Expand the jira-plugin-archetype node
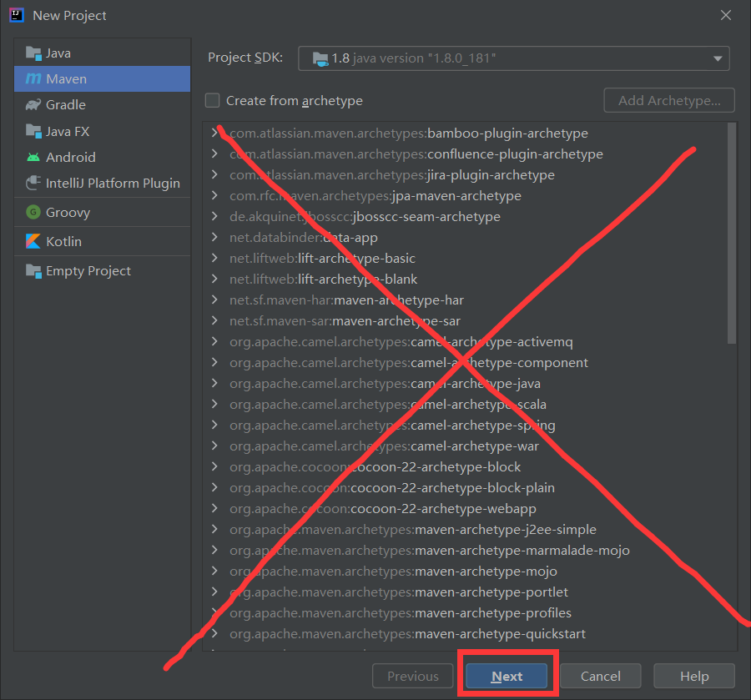Viewport: 751px width, 700px height. [x=214, y=174]
